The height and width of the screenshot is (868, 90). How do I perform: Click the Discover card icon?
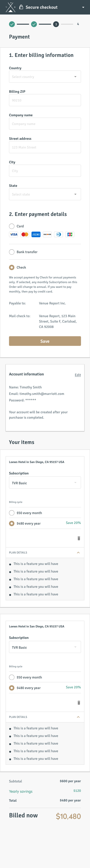click(47, 234)
